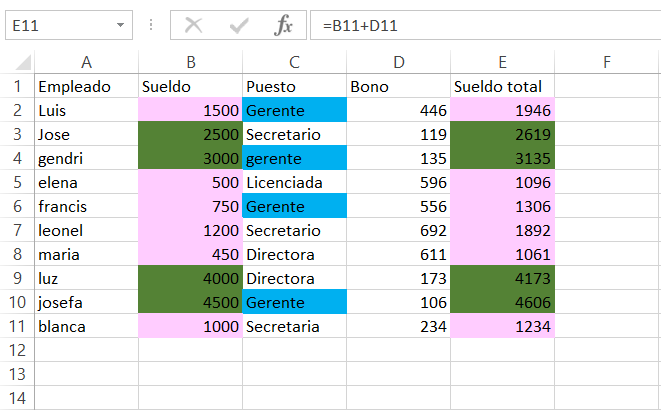Expand the Name Box dropdown arrow
The width and height of the screenshot is (661, 410).
coord(121,25)
